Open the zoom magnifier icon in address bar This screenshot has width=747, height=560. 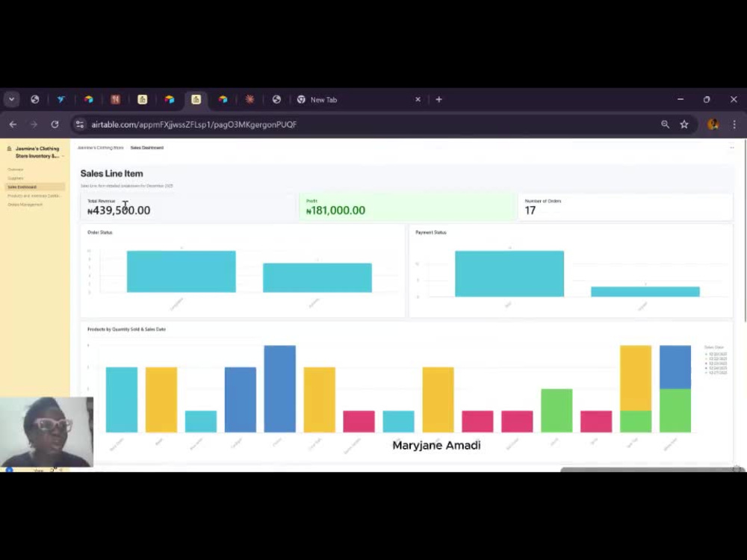click(x=665, y=124)
